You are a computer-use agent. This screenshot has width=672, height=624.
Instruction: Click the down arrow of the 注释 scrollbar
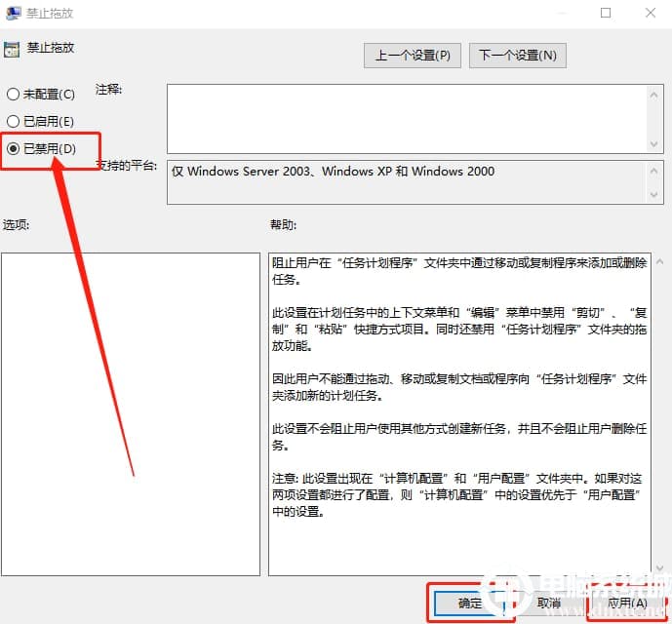pyautogui.click(x=654, y=144)
